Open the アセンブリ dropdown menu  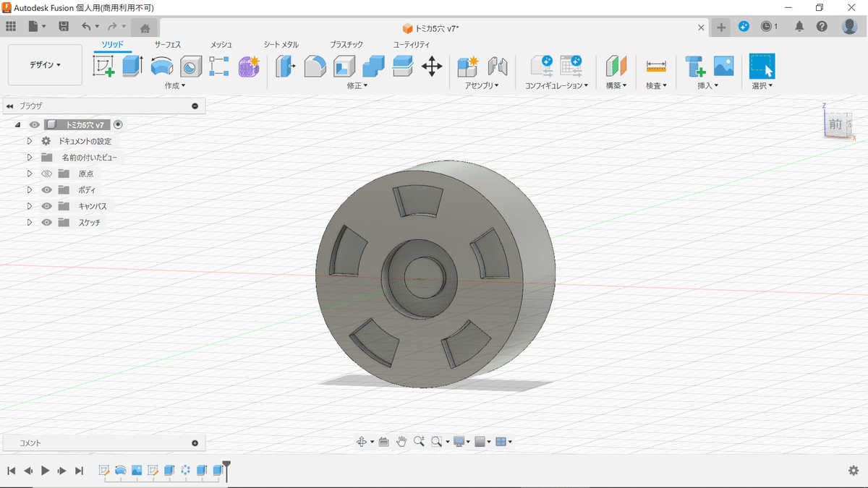click(x=483, y=85)
